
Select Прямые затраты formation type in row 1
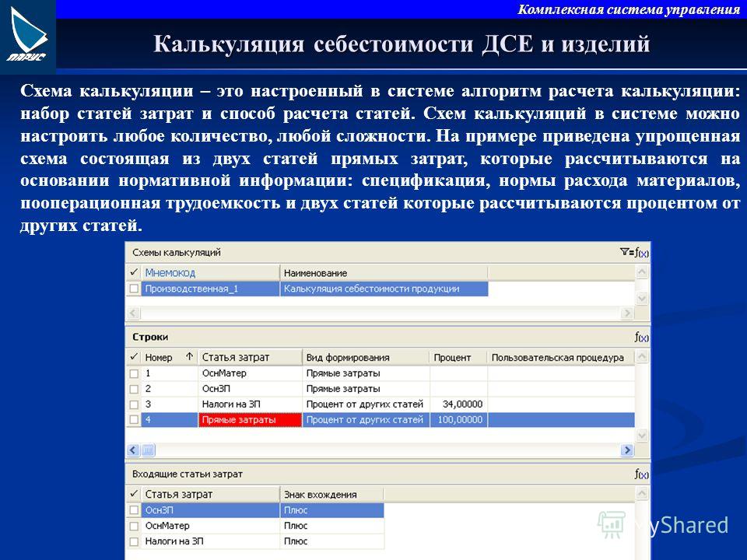coord(366,373)
